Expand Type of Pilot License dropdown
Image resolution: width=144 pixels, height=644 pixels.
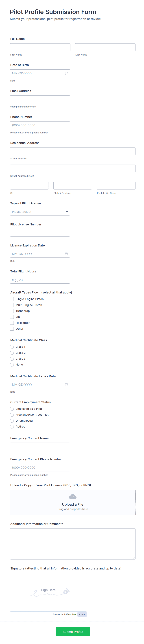pyautogui.click(x=40, y=212)
